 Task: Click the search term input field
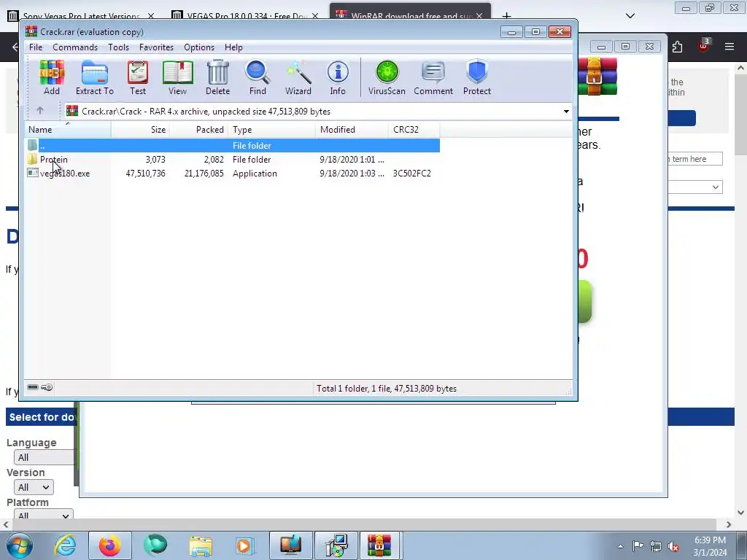tap(694, 158)
